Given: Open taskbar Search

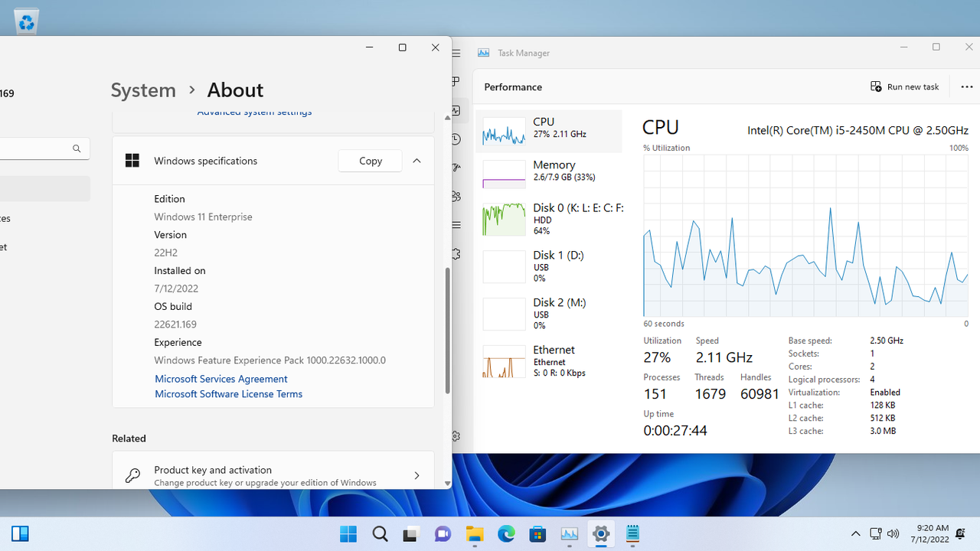Looking at the screenshot, I should (380, 533).
